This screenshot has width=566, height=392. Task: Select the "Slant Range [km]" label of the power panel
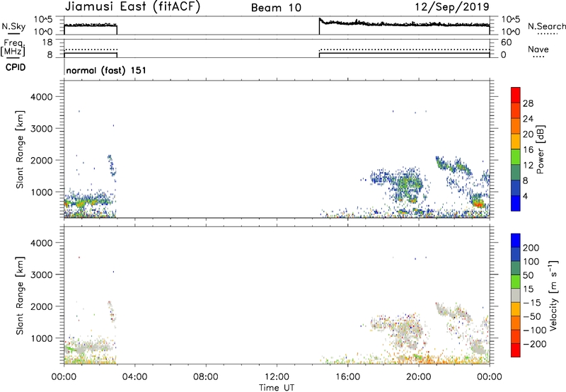tap(20, 149)
